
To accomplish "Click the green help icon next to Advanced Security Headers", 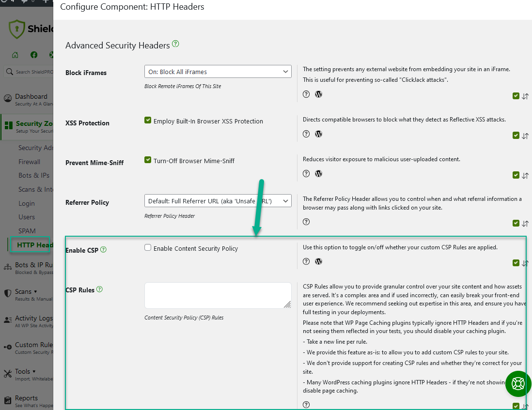I will pyautogui.click(x=175, y=44).
